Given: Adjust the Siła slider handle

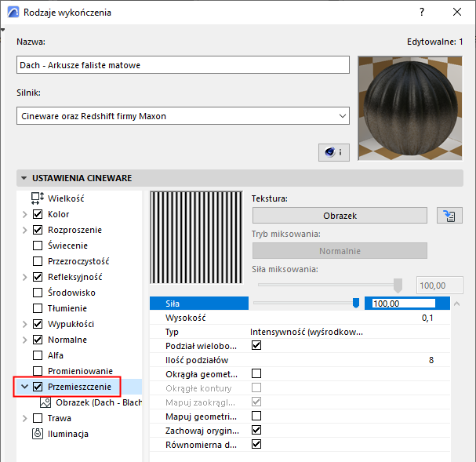Looking at the screenshot, I should coord(356,303).
